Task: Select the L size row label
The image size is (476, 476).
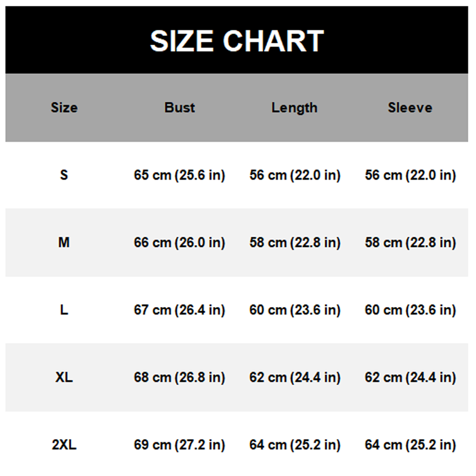Action: click(x=64, y=310)
